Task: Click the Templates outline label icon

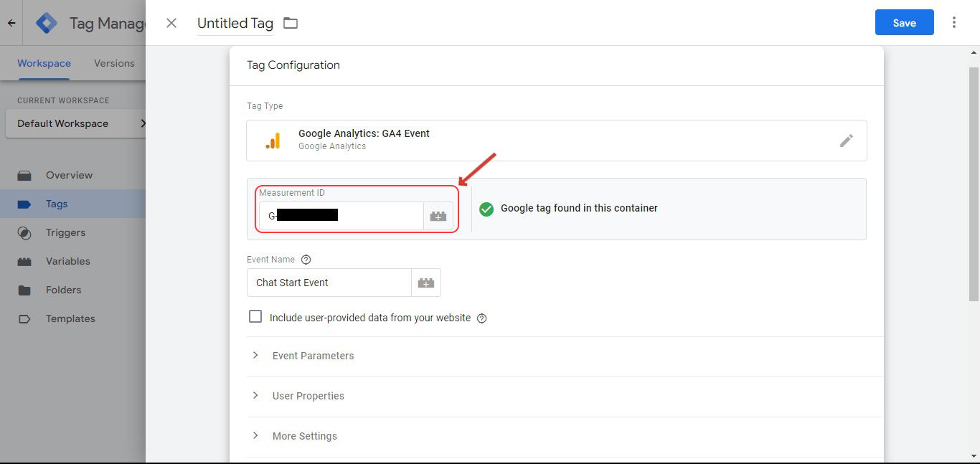Action: coord(24,318)
